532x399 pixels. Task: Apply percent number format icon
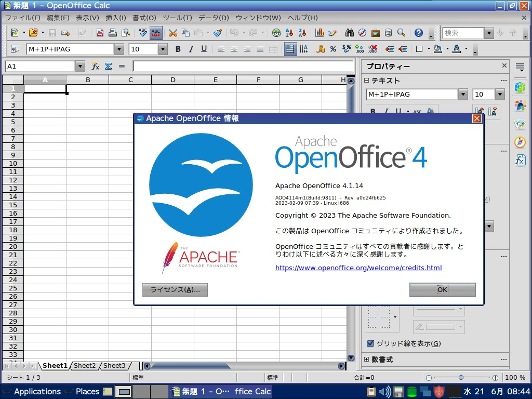(333, 49)
